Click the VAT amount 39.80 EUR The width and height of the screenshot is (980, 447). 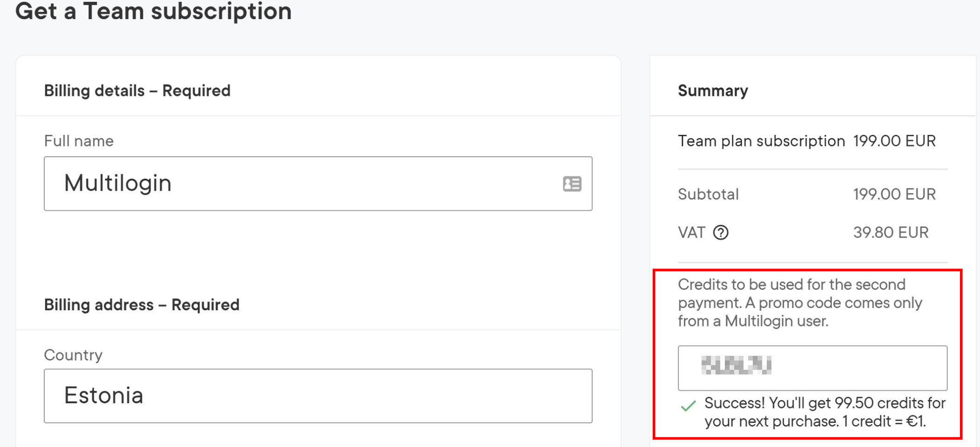coord(891,232)
